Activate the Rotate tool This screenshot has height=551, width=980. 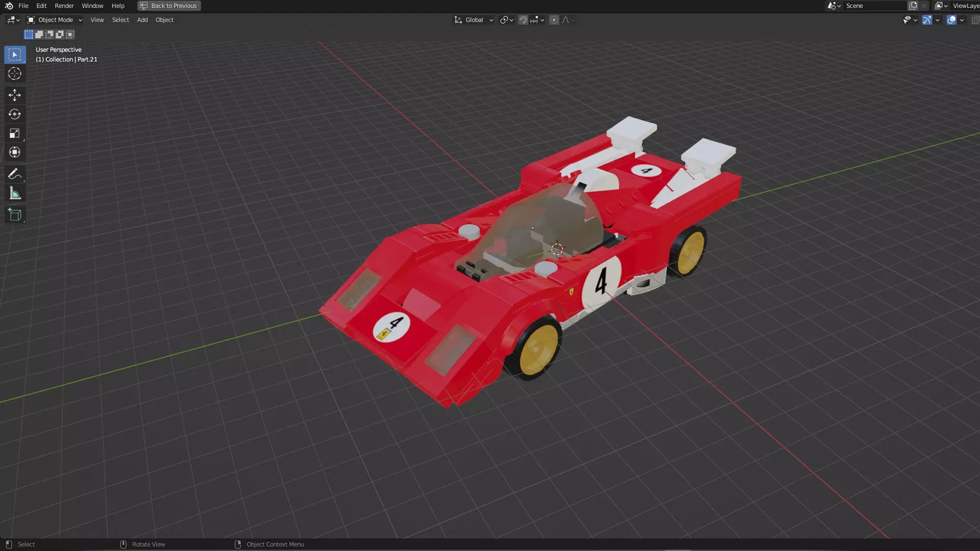15,114
